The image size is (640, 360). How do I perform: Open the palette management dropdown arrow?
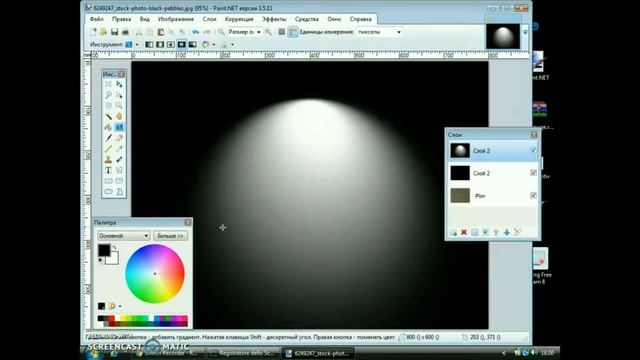(120, 306)
